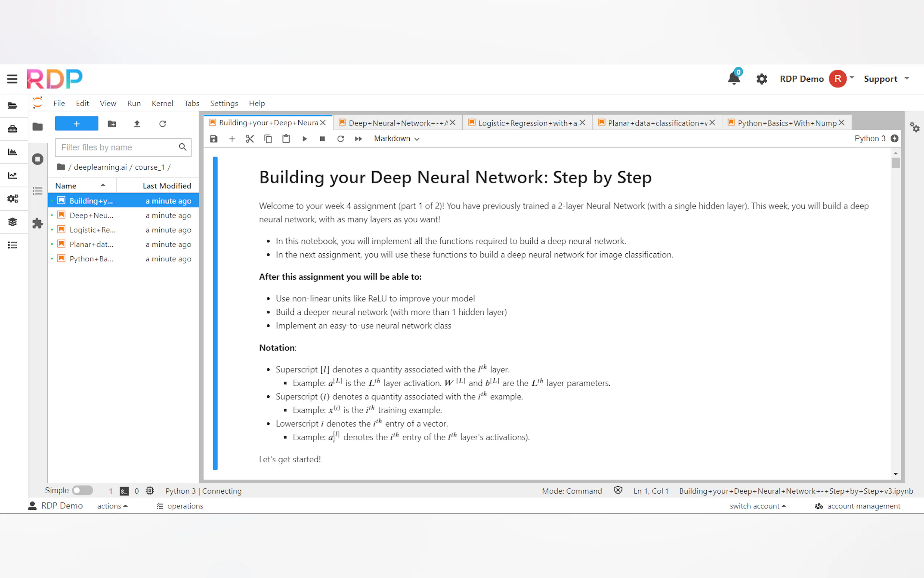This screenshot has height=578, width=924.
Task: Click the blue new launcher plus button
Action: [76, 124]
